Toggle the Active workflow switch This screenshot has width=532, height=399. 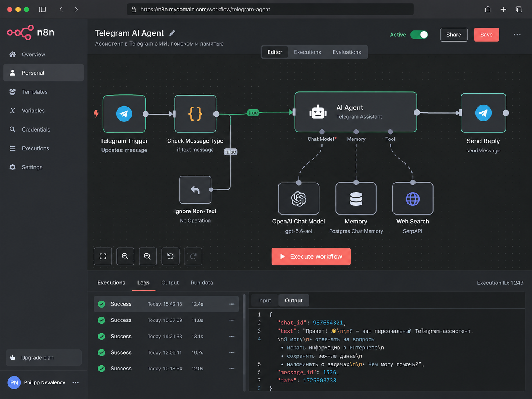click(419, 35)
